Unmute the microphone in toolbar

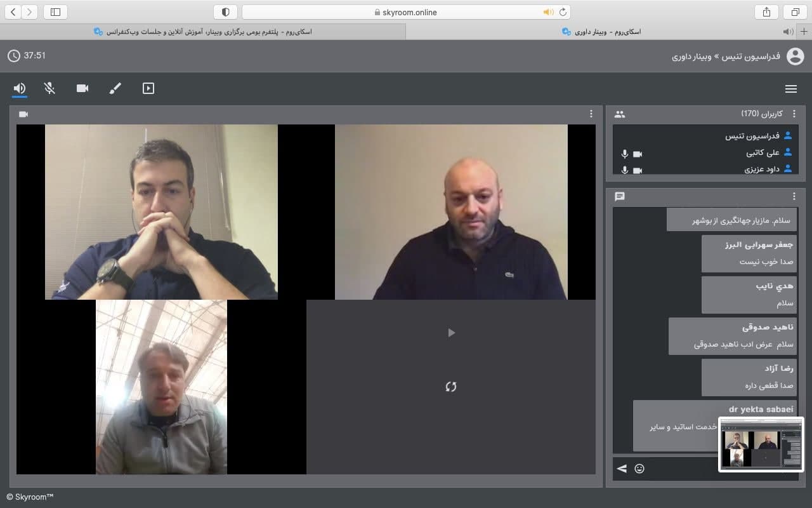49,88
